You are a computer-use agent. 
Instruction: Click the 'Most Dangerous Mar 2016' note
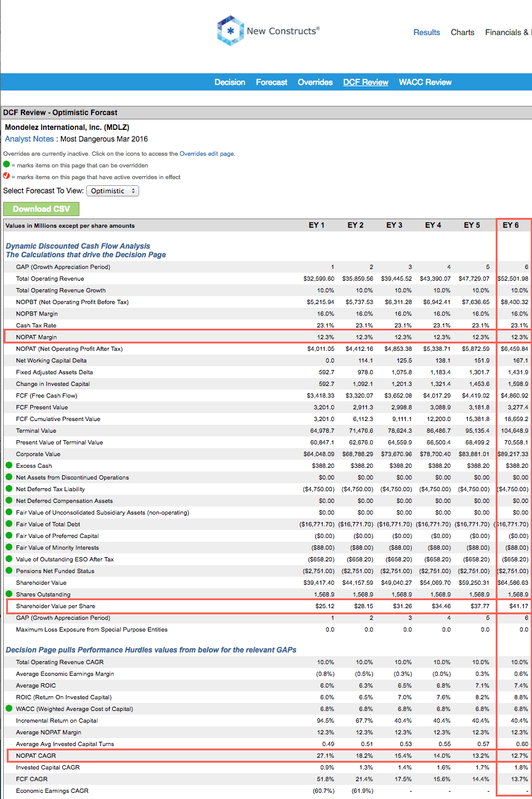point(104,139)
